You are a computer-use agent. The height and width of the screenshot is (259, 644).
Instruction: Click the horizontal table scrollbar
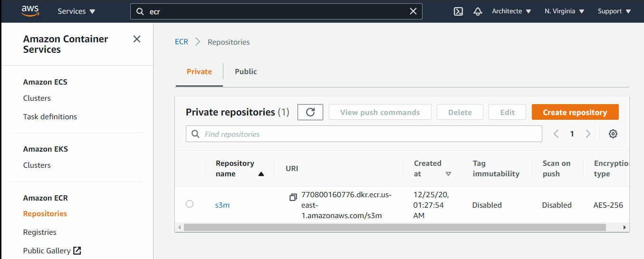pos(394,228)
